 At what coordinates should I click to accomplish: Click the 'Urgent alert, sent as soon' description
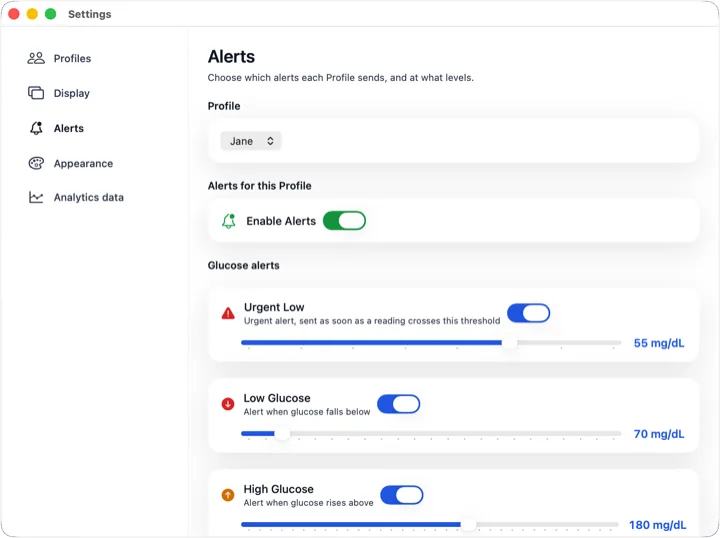[x=372, y=321]
